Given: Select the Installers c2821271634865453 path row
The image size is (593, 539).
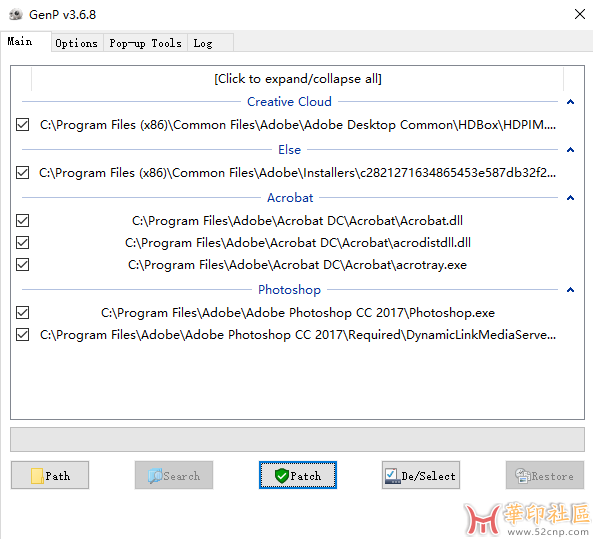Looking at the screenshot, I should (x=298, y=172).
